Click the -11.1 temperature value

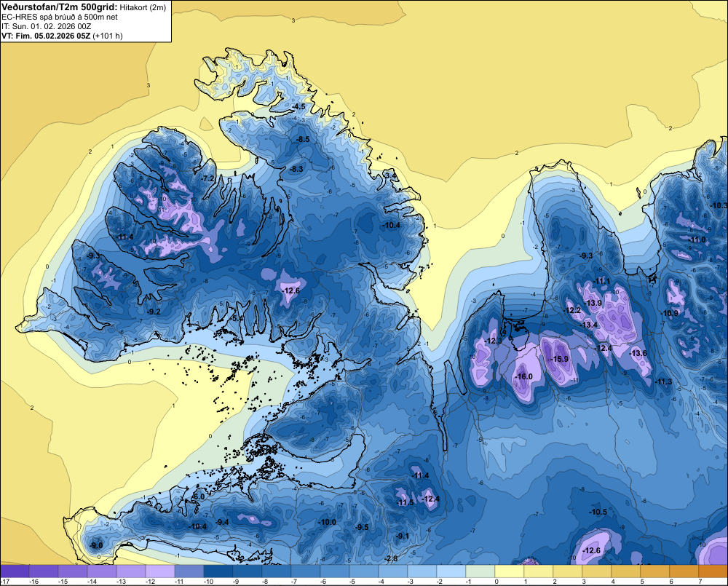(x=602, y=282)
